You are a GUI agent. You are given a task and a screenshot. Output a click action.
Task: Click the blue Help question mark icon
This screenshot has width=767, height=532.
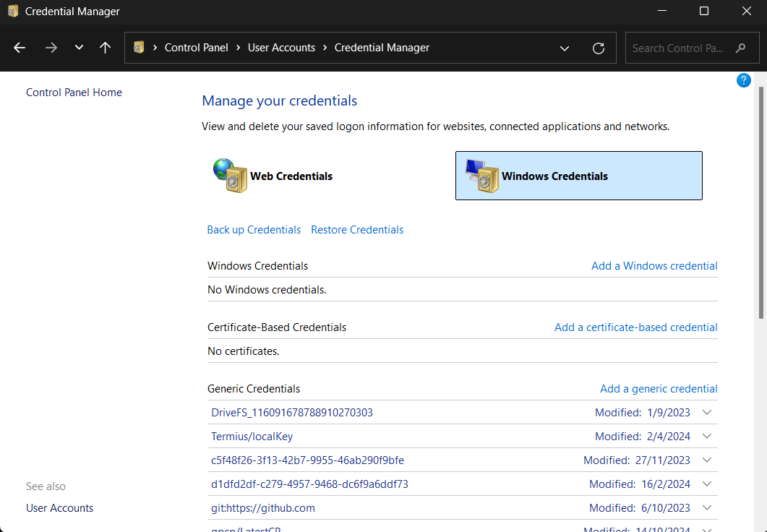(744, 80)
